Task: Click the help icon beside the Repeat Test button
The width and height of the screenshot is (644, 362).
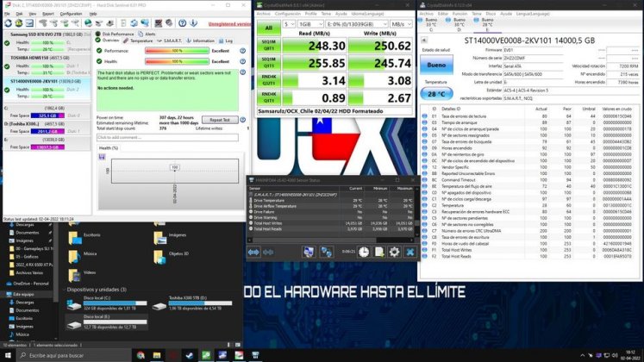Action: coord(243,120)
